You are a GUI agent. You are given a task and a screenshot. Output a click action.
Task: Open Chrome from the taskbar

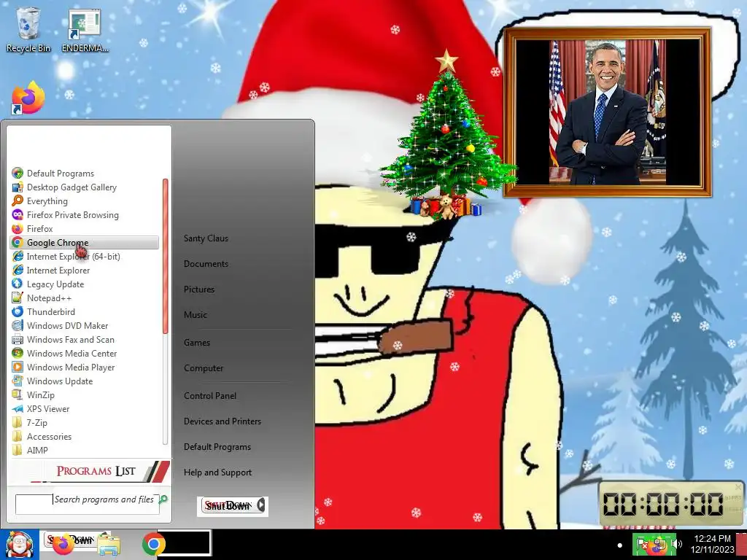[x=153, y=544]
